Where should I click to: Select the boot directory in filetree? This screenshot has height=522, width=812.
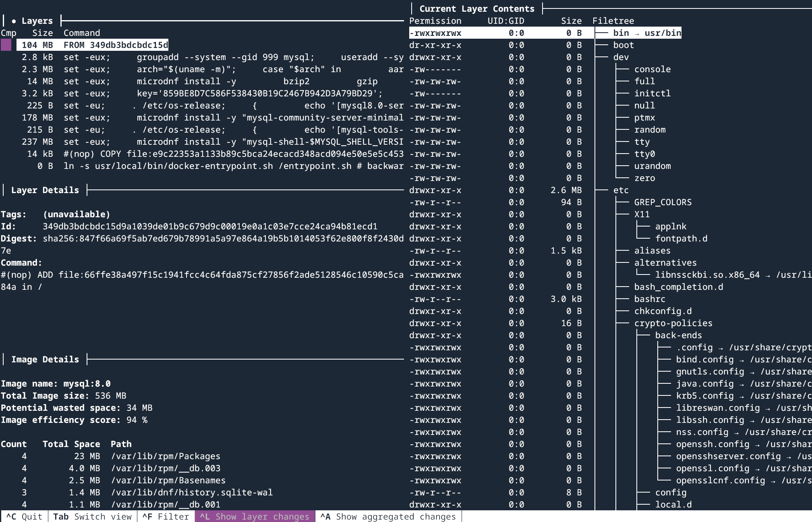pyautogui.click(x=623, y=45)
